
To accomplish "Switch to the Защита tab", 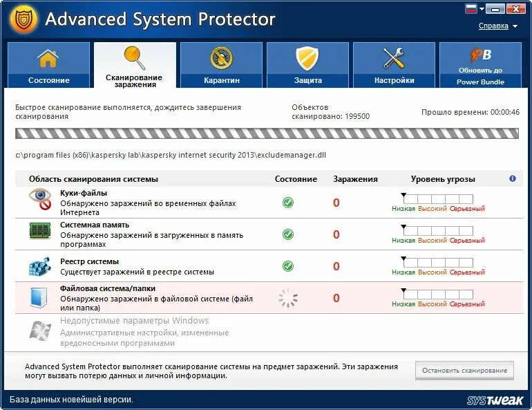I will coord(307,65).
